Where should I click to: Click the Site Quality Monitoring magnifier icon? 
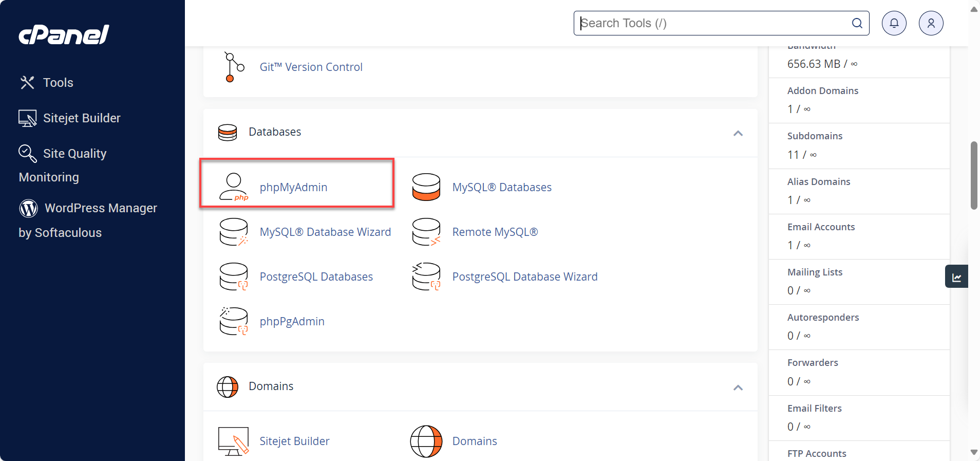[x=28, y=153]
